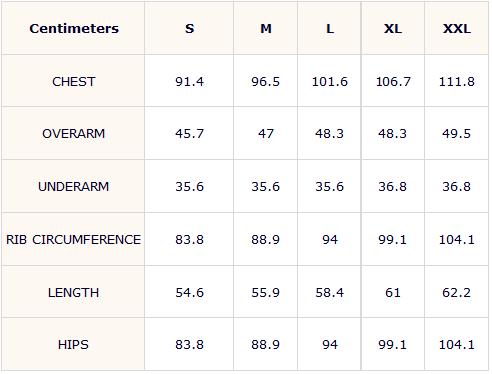The image size is (492, 374).
Task: Click the L size column header
Action: point(330,29)
